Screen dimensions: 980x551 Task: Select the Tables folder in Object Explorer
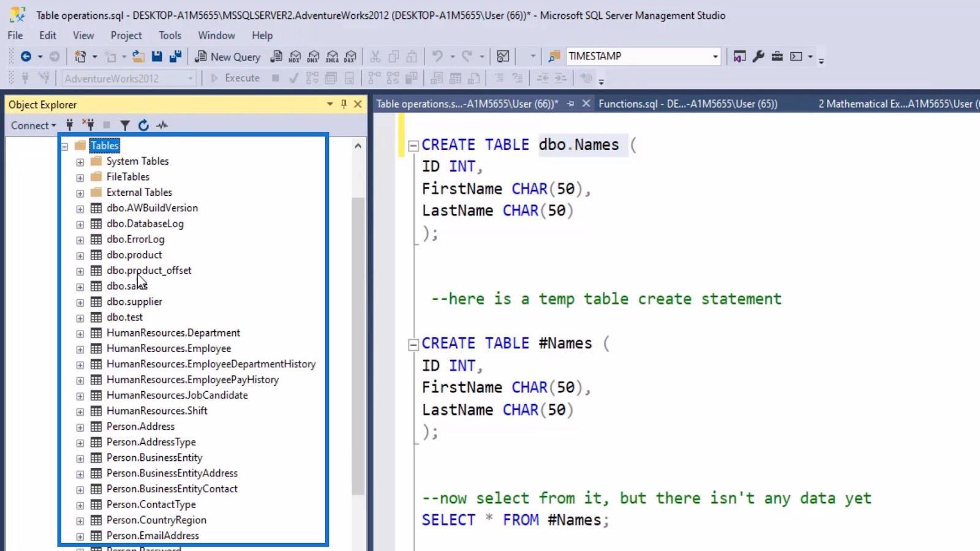pos(104,146)
